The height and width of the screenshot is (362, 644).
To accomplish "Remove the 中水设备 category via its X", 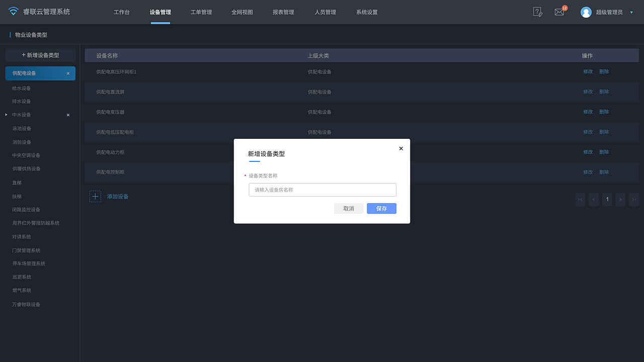I will click(x=68, y=115).
